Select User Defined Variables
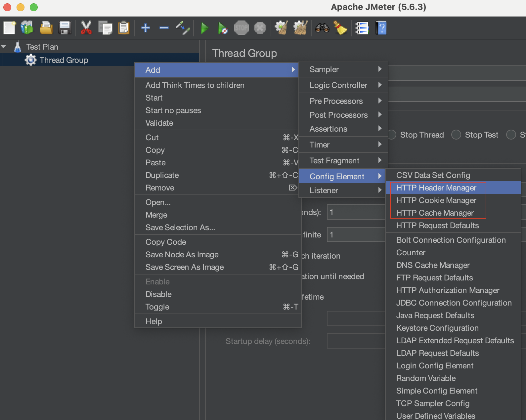 [453, 415]
